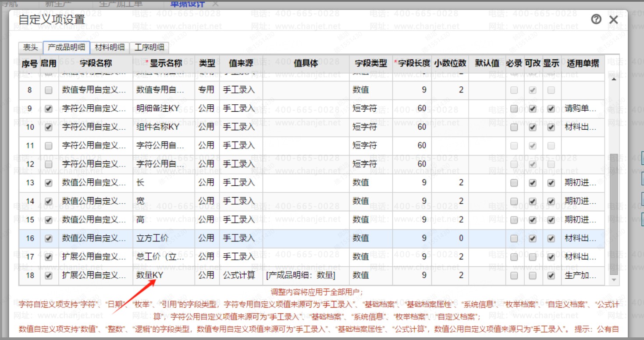Click the 手工录入 cell in row 16
The width and height of the screenshot is (644, 340).
[241, 238]
